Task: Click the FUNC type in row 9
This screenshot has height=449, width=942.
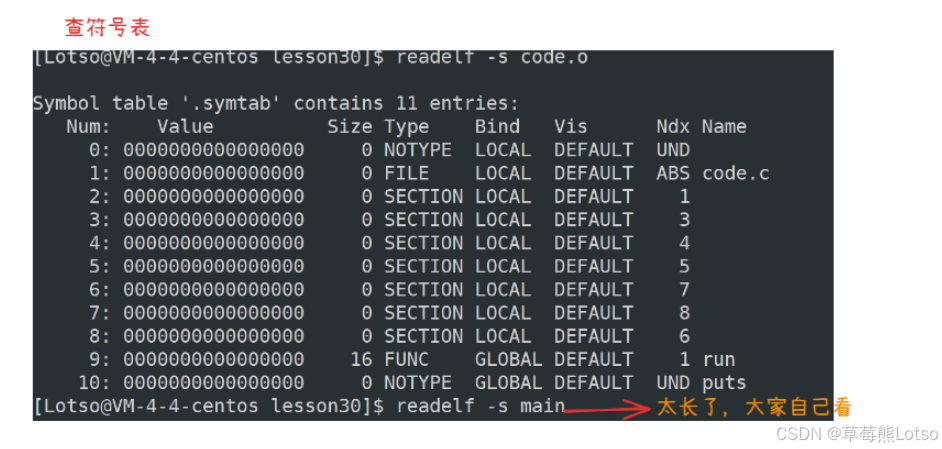Action: tap(407, 359)
